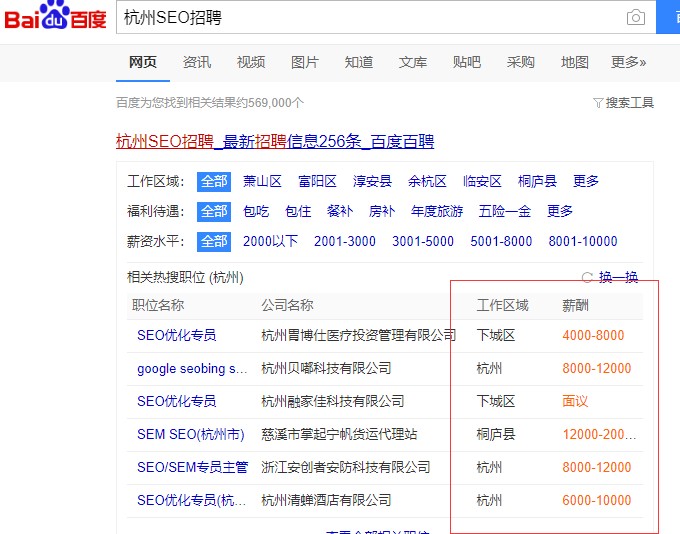
Task: Switch to the 视频 tab
Action: [x=251, y=62]
